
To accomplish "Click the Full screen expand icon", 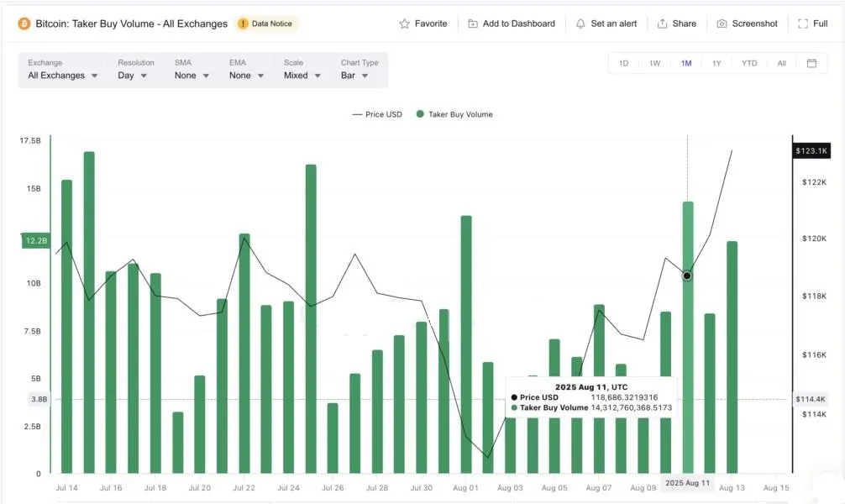I will [803, 24].
